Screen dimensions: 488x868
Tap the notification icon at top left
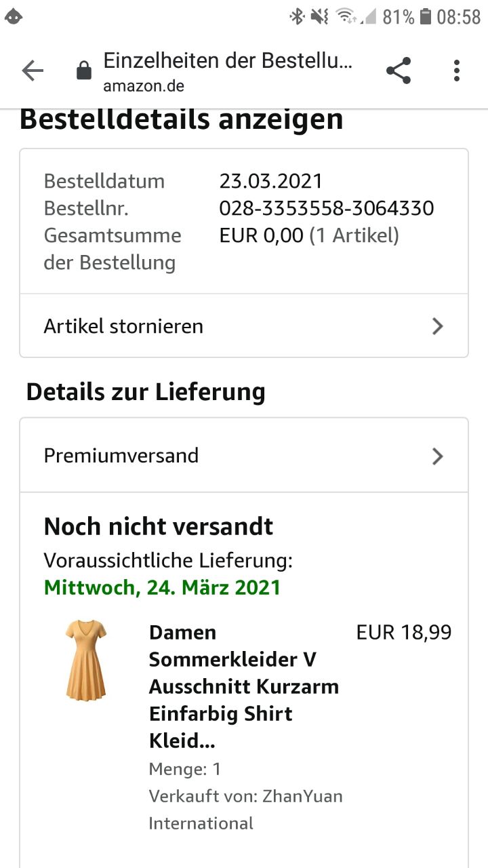tap(14, 17)
